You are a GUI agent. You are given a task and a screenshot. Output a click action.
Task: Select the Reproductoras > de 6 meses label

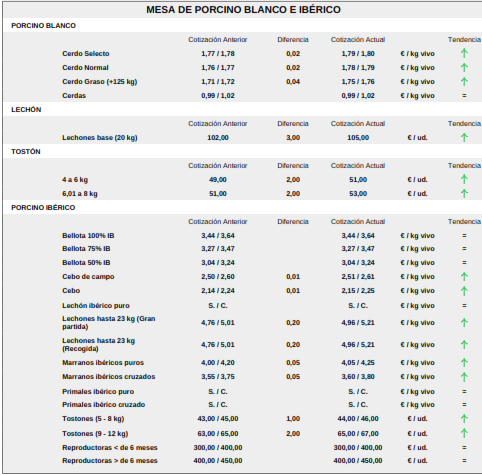pyautogui.click(x=110, y=461)
